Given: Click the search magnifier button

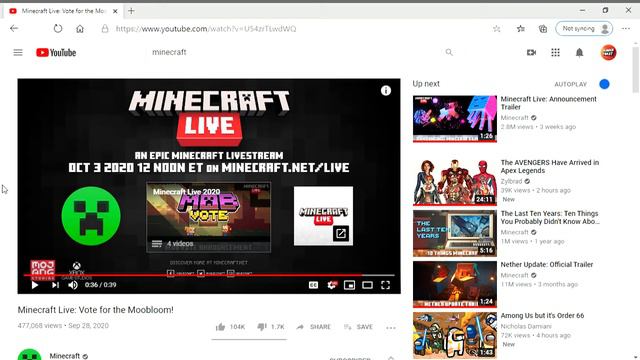Looking at the screenshot, I should (449, 52).
